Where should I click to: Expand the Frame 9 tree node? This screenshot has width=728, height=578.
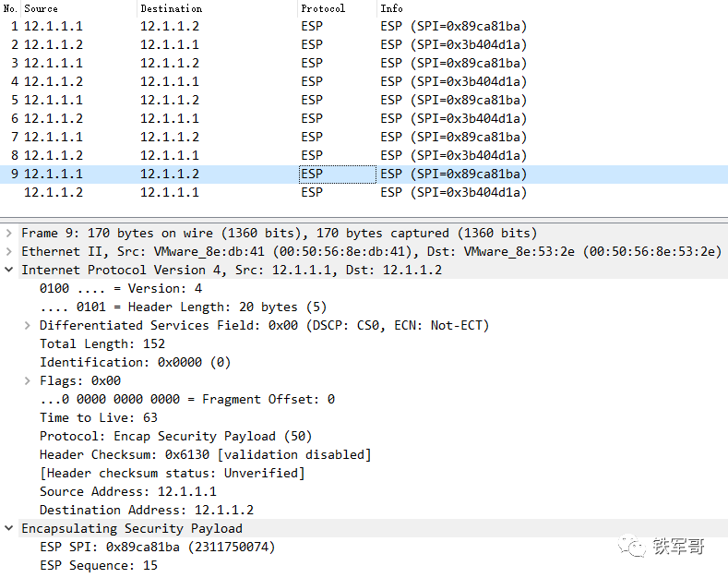tap(8, 234)
